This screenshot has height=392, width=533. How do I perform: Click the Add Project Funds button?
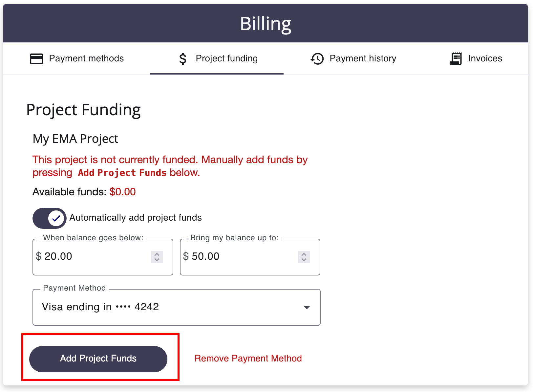pos(98,359)
